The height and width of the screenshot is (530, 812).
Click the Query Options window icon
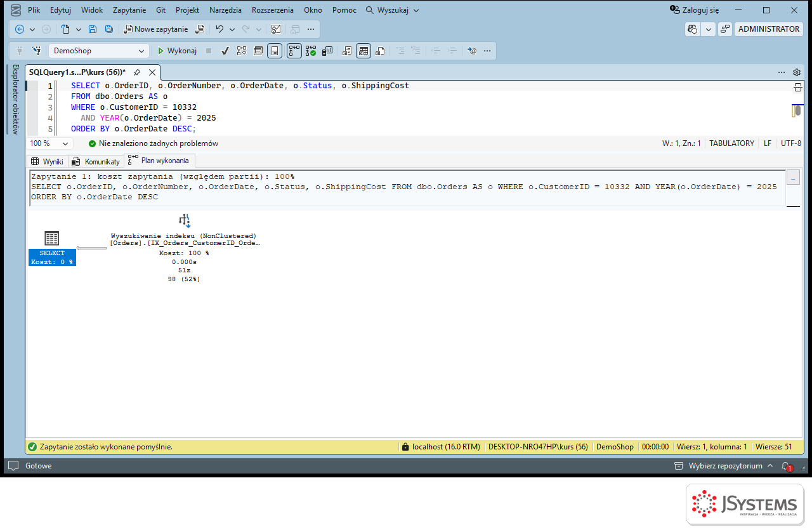[258, 51]
